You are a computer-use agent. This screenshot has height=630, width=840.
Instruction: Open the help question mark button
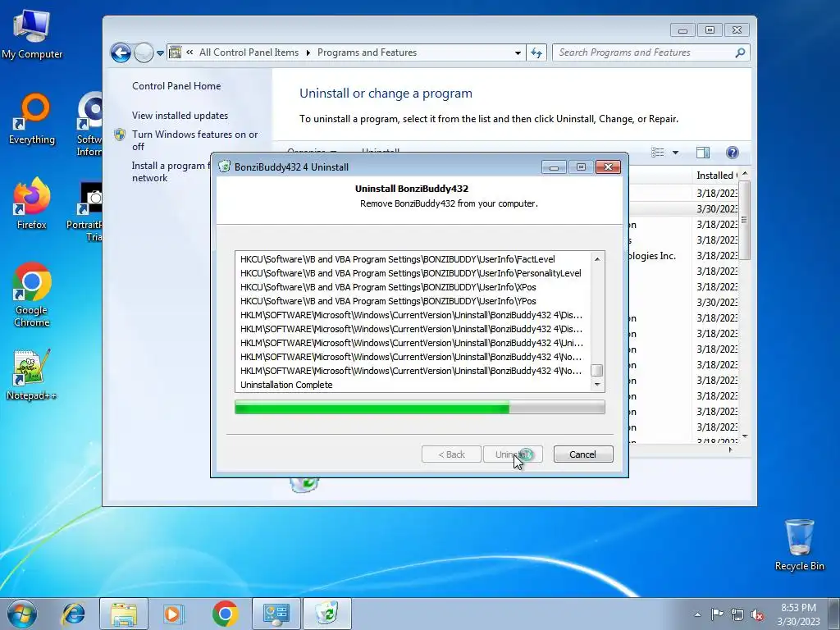coord(733,153)
